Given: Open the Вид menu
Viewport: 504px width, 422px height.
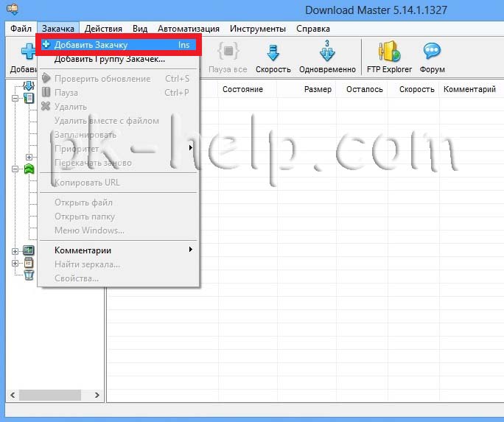Looking at the screenshot, I should point(140,29).
